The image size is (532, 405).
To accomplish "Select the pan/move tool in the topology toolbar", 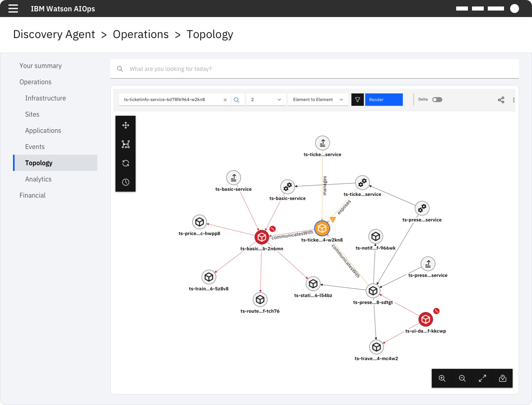I will tap(126, 125).
